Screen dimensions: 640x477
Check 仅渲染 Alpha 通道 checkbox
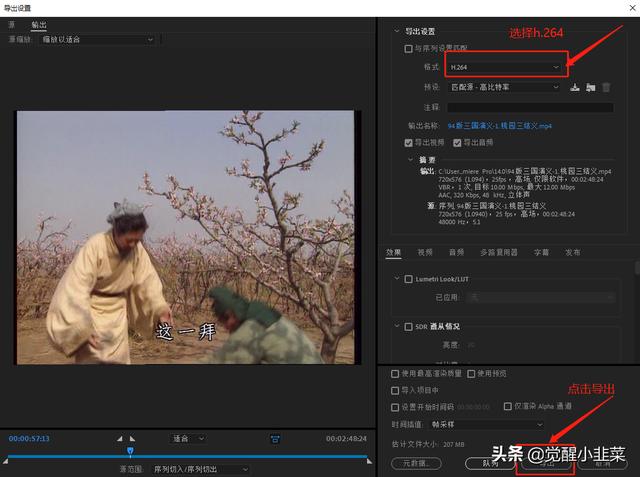coord(508,406)
